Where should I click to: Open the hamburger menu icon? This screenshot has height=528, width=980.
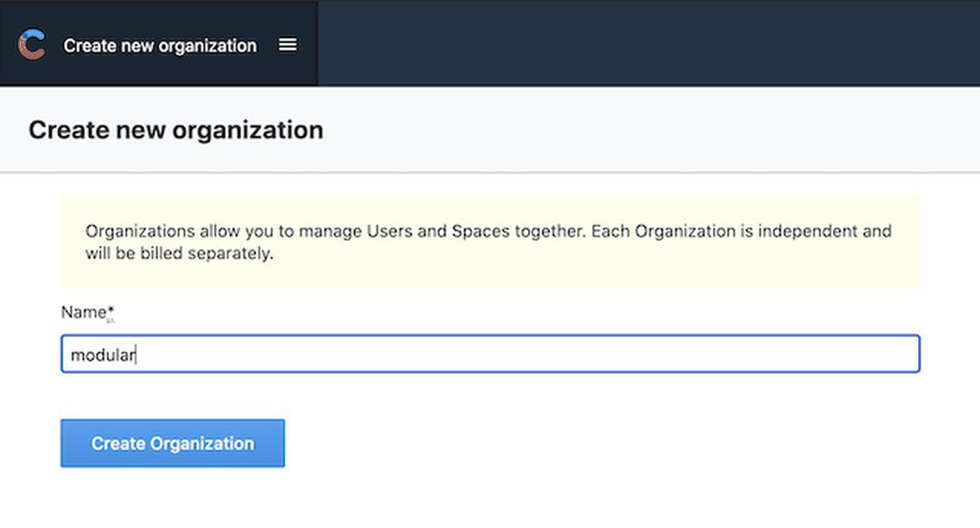[288, 44]
